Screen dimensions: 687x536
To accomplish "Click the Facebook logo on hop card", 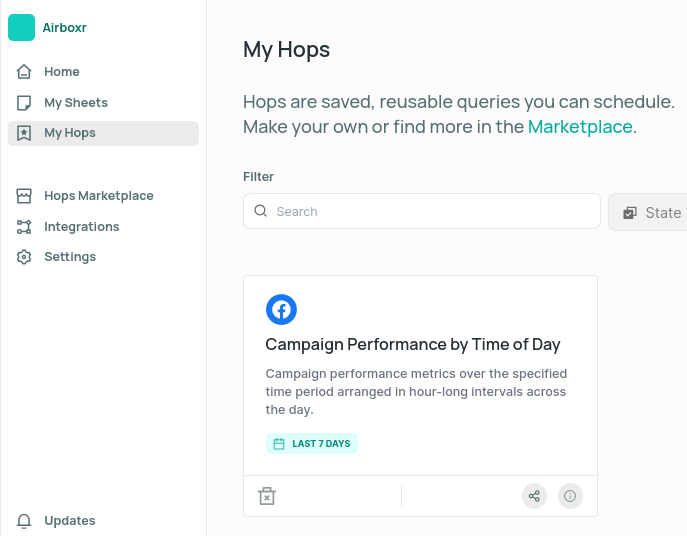I will [281, 309].
